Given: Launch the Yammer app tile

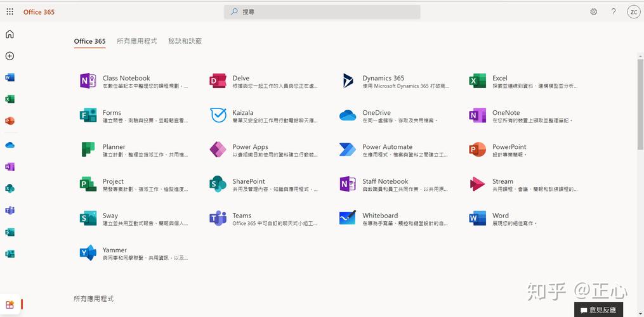Looking at the screenshot, I should point(134,253).
